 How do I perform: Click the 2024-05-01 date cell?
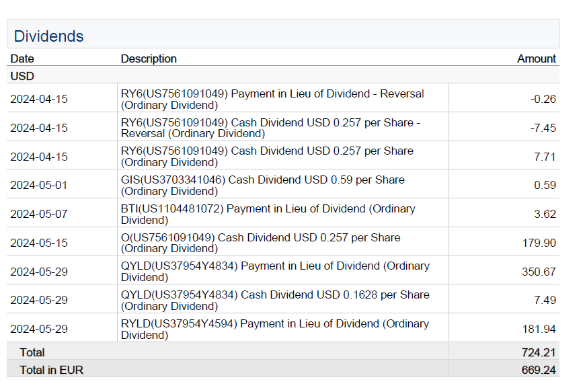coord(39,185)
